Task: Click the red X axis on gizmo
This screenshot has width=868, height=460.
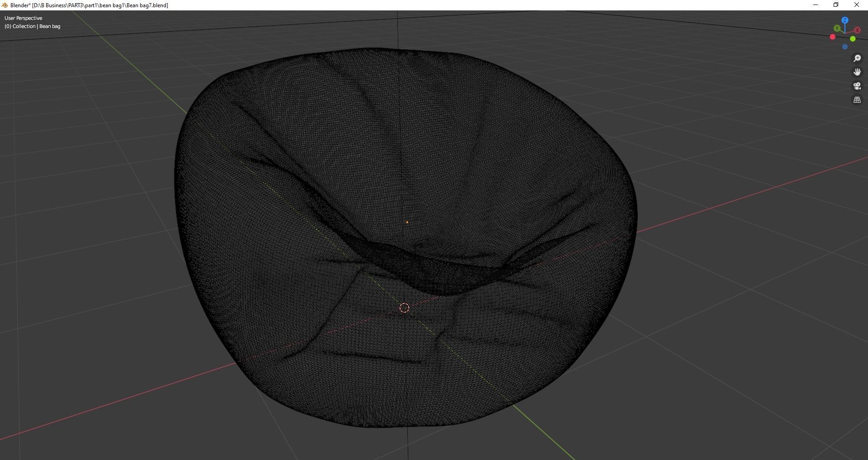Action: pos(857,30)
